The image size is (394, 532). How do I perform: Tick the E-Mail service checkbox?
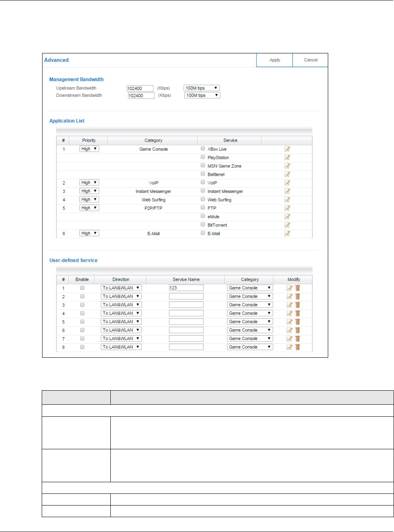pyautogui.click(x=203, y=233)
